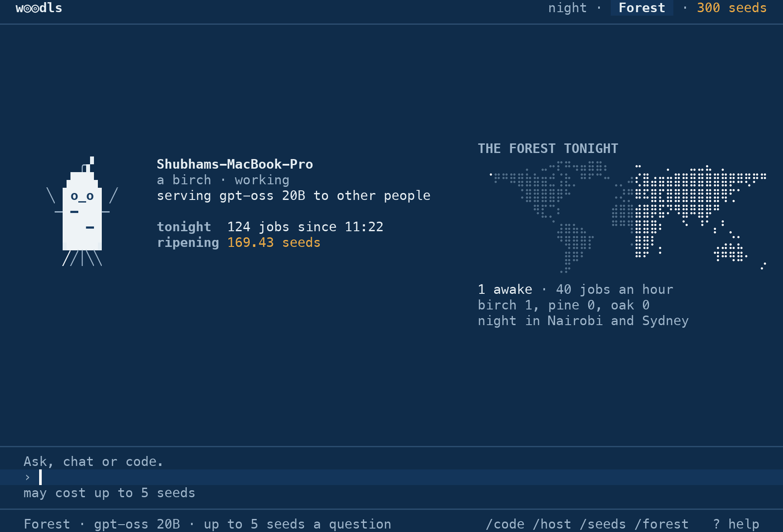Click 'serving gpt-oss 20B to other people'
The image size is (783, 532).
tap(294, 196)
